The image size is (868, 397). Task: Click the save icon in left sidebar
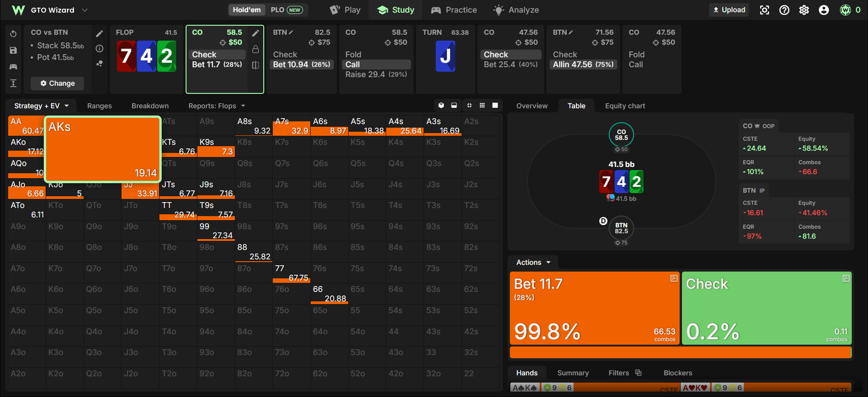pos(13,51)
